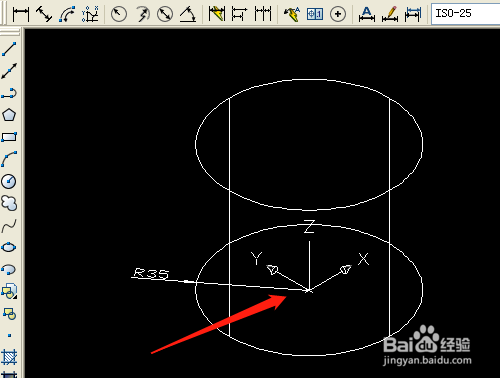Open the Insert Block tool

coord(9,291)
